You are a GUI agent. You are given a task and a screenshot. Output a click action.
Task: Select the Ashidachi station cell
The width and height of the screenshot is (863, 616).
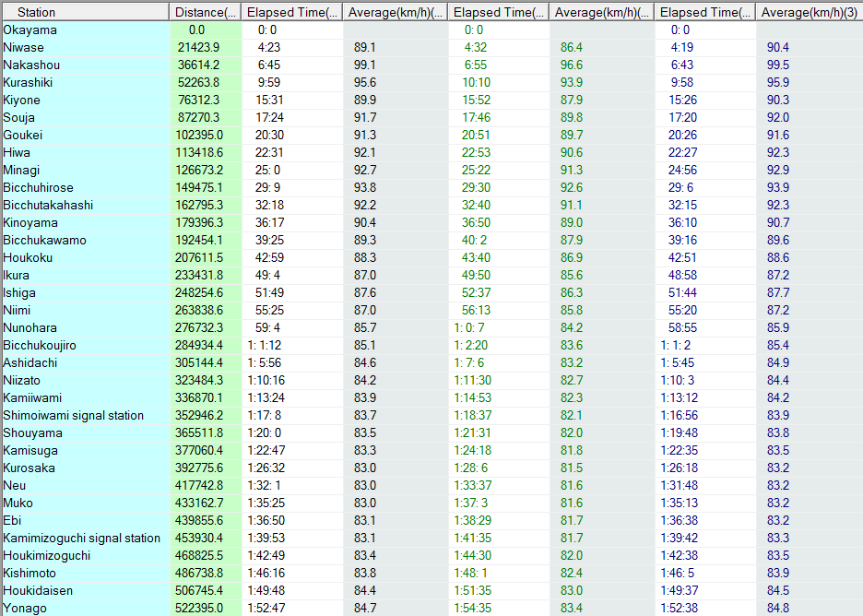click(x=86, y=363)
